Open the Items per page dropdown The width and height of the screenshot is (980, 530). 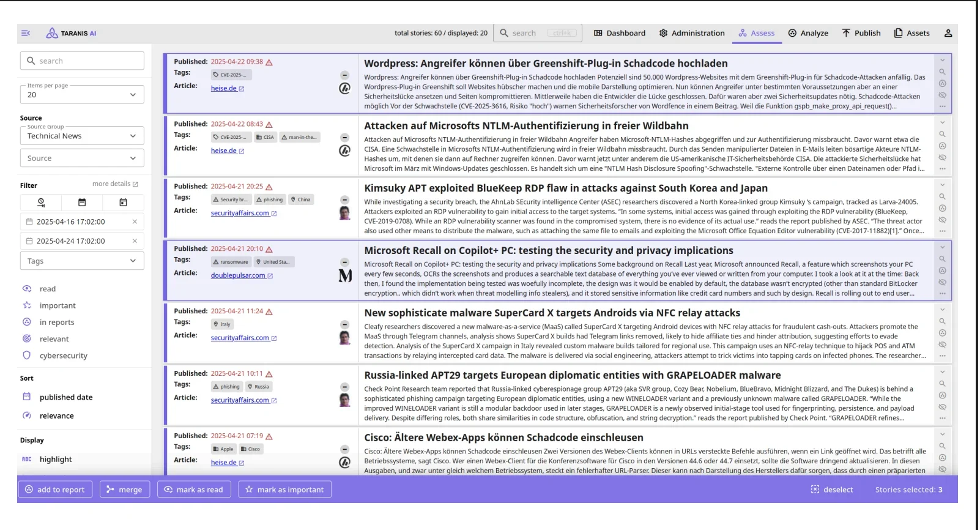pos(82,95)
